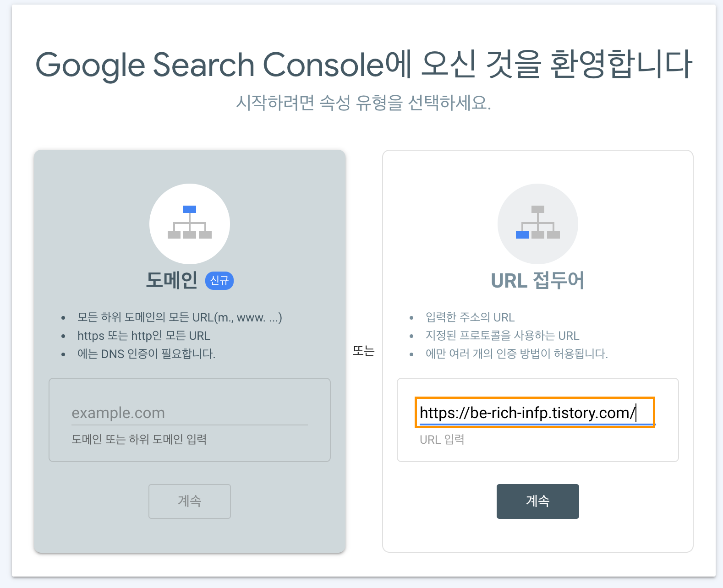Click the bullet 에는 DNS 인증이 필요합니다
The image size is (723, 588).
146,354
